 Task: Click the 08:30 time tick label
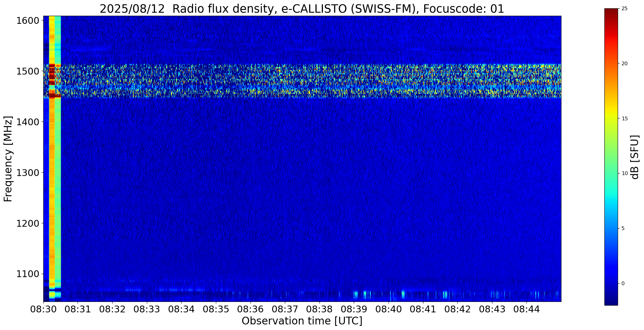(43, 309)
